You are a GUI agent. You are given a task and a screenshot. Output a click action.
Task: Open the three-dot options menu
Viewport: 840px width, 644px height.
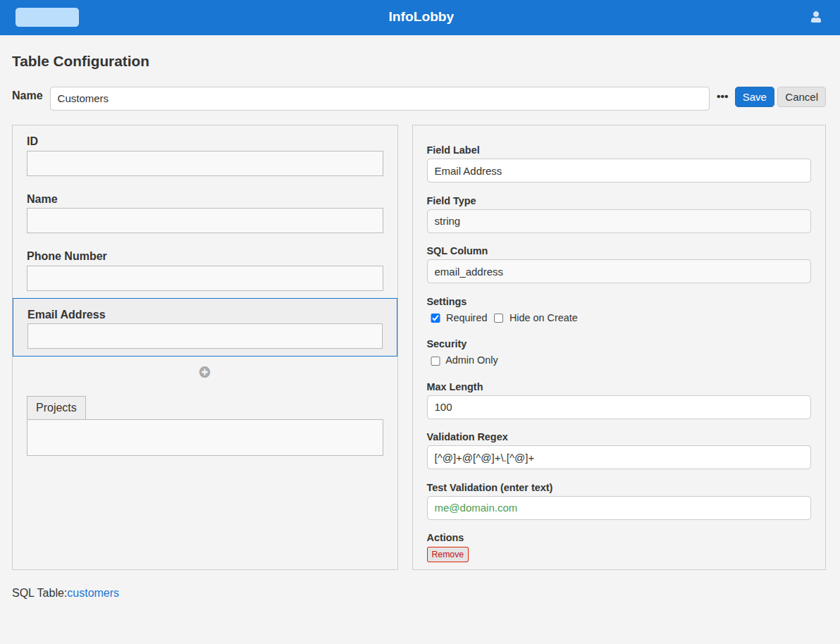point(722,97)
